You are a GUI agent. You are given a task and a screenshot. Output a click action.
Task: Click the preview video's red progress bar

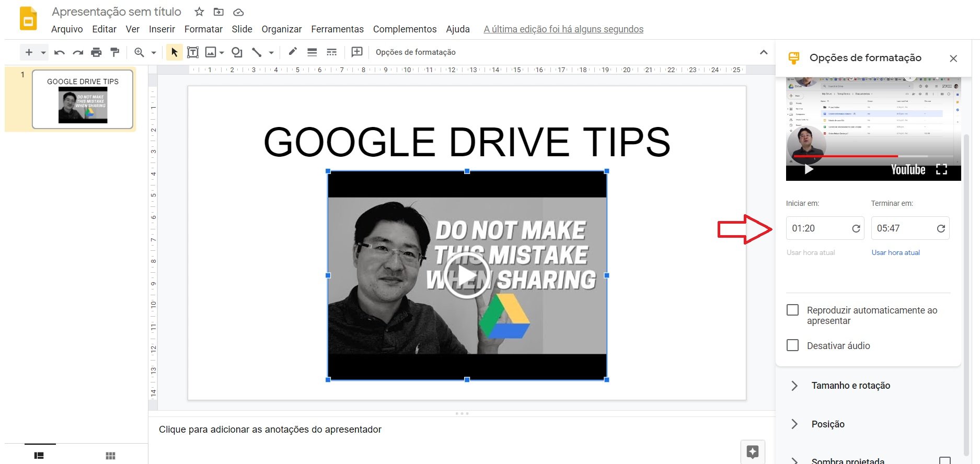pos(845,156)
